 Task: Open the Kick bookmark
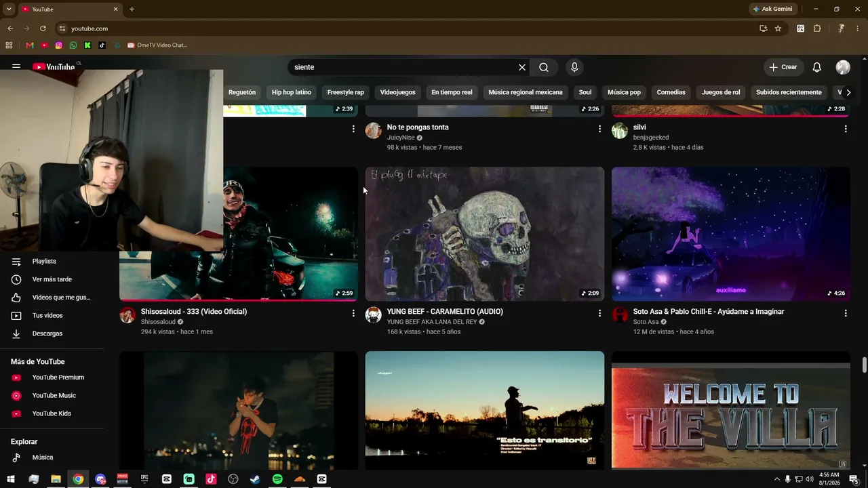point(87,45)
